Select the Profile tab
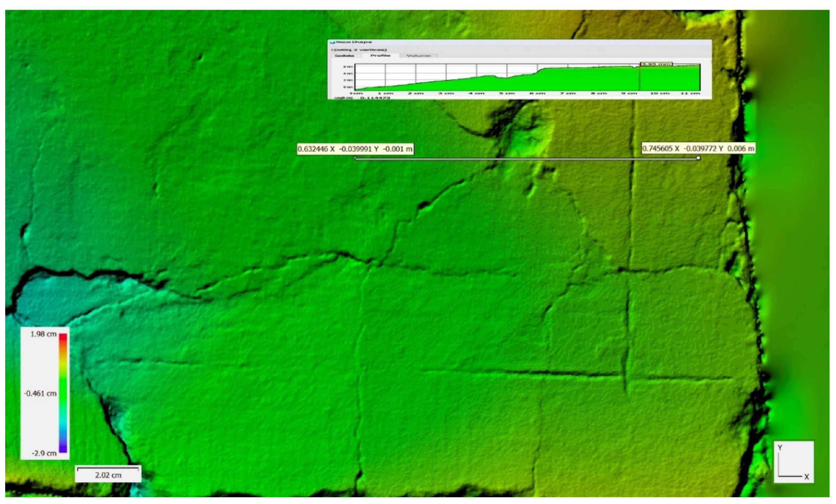The height and width of the screenshot is (504, 836). point(380,55)
